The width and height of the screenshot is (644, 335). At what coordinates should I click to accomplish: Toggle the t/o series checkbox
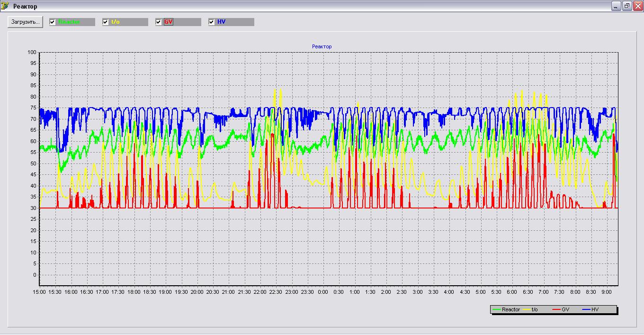(106, 22)
